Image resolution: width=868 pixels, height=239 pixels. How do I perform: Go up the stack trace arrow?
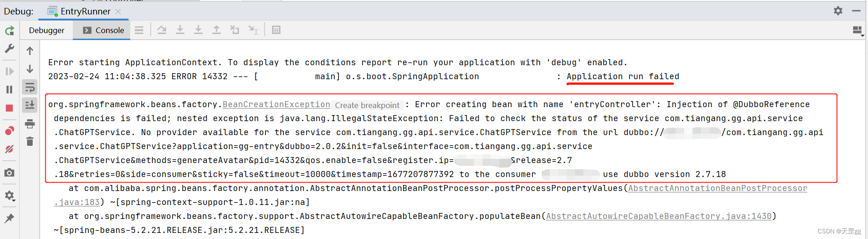[x=30, y=50]
